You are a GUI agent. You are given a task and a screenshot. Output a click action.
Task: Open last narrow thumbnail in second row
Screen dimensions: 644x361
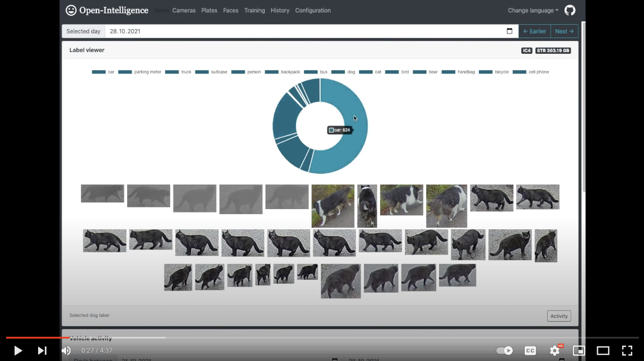[546, 246]
